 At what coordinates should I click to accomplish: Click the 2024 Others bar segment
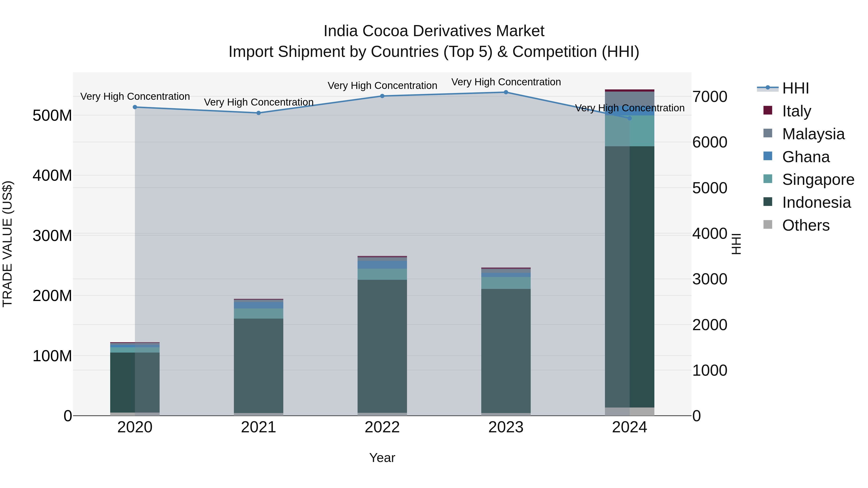point(630,412)
